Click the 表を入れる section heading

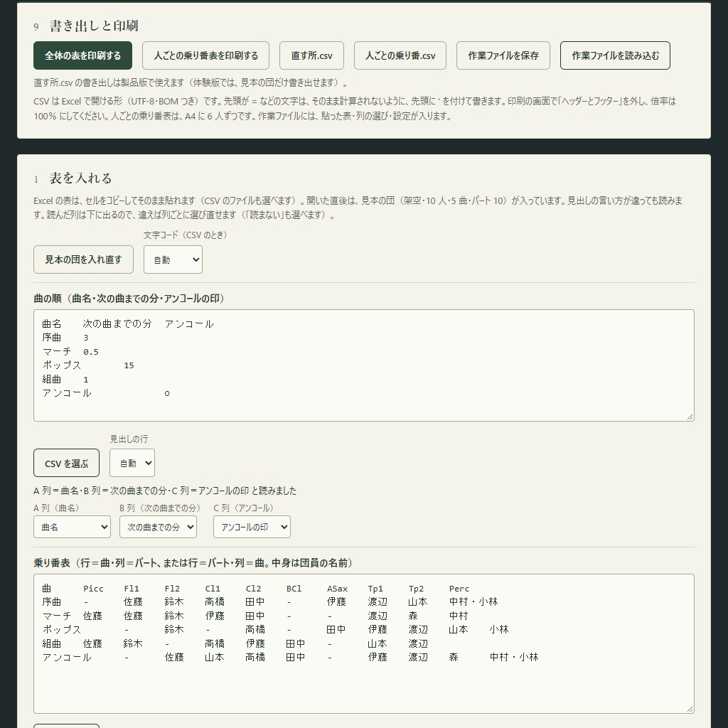[x=81, y=178]
